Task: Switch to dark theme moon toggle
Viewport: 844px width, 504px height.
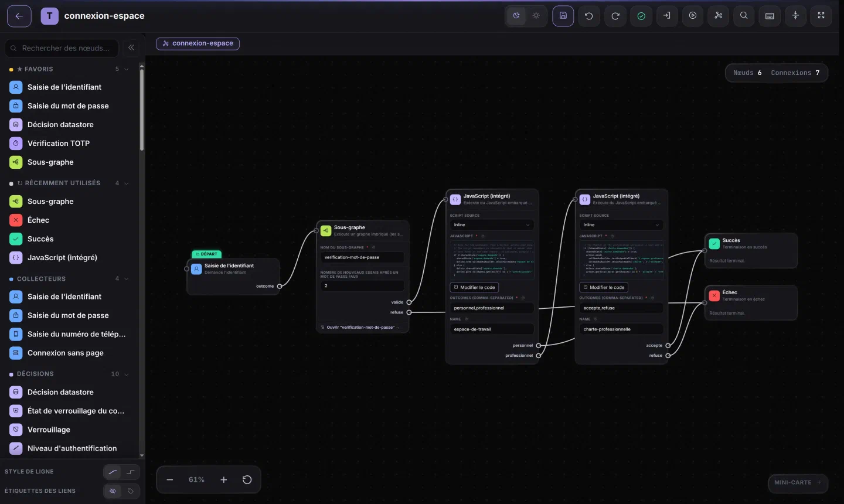Action: click(516, 16)
